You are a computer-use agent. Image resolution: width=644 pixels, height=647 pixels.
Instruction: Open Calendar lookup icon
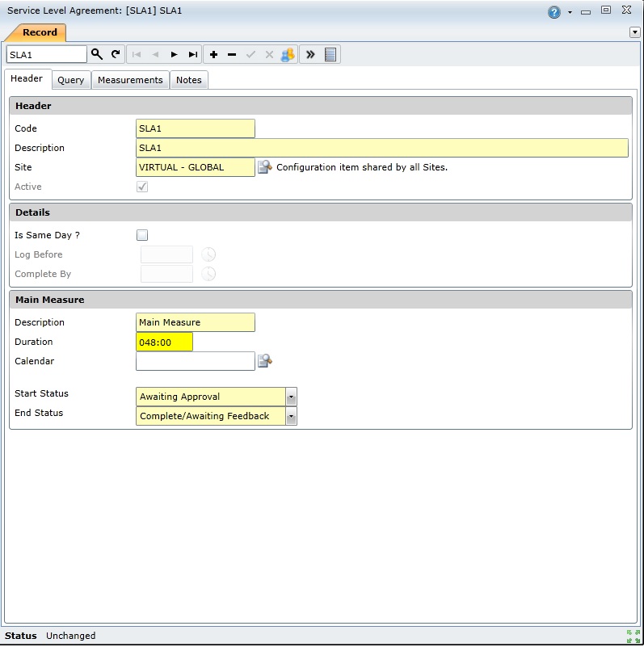coord(264,361)
